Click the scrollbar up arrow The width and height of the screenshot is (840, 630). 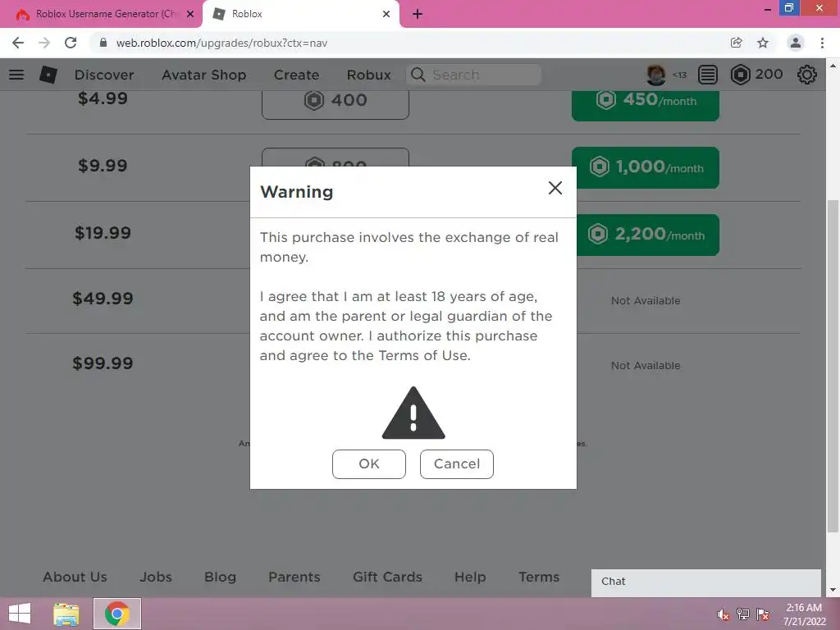click(833, 66)
